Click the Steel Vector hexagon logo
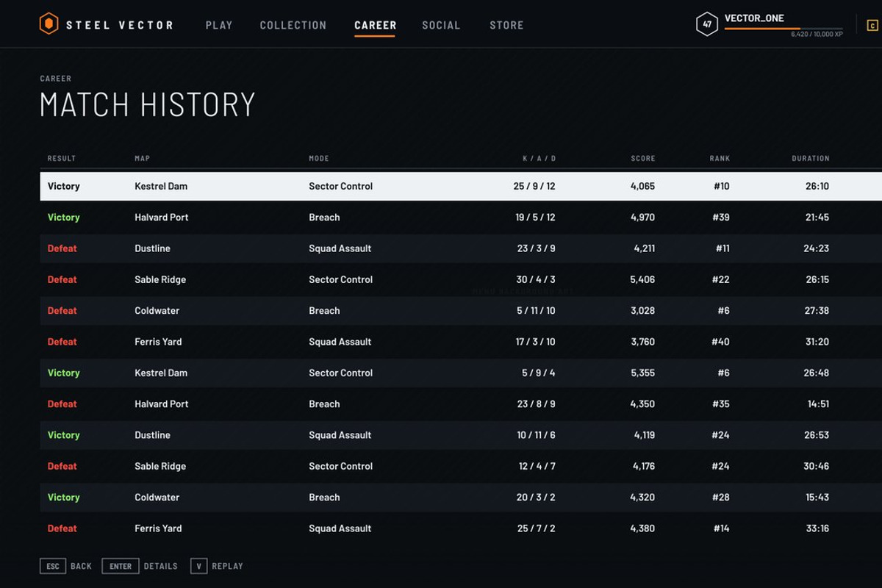Viewport: 882px width, 588px height. tap(49, 24)
